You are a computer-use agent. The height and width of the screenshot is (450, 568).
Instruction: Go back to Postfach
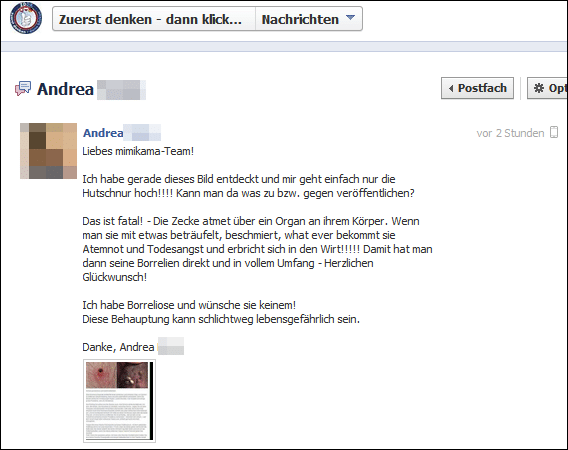(x=477, y=88)
